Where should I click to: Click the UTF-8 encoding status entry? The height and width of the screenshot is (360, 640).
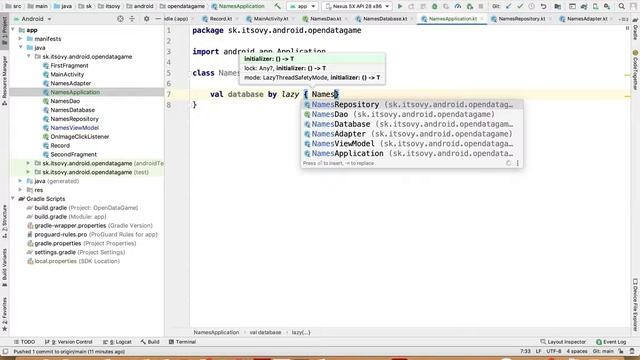[x=553, y=351]
